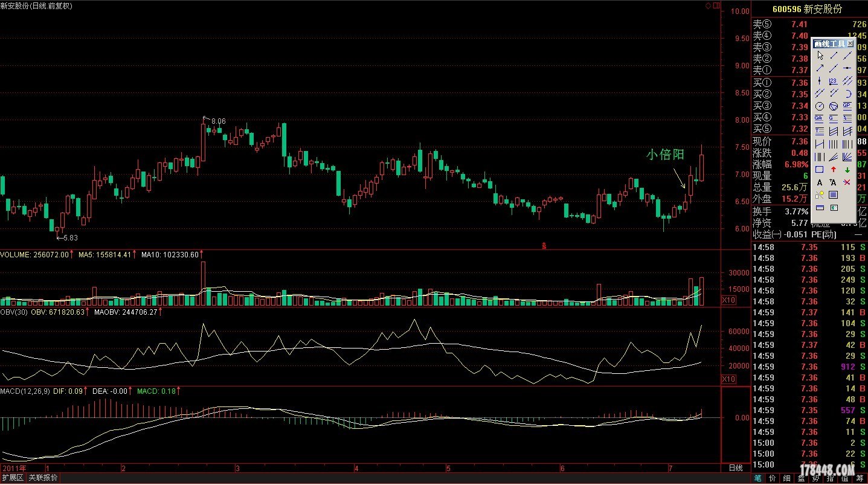The width and height of the screenshot is (868, 485).
Task: Select the GP golden-price line tool
Action: coord(847,105)
